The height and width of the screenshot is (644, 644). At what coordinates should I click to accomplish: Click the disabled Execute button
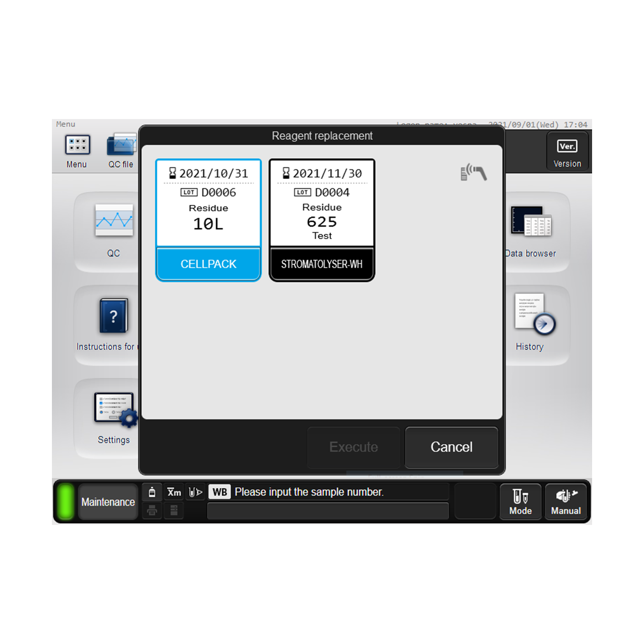coord(353,447)
